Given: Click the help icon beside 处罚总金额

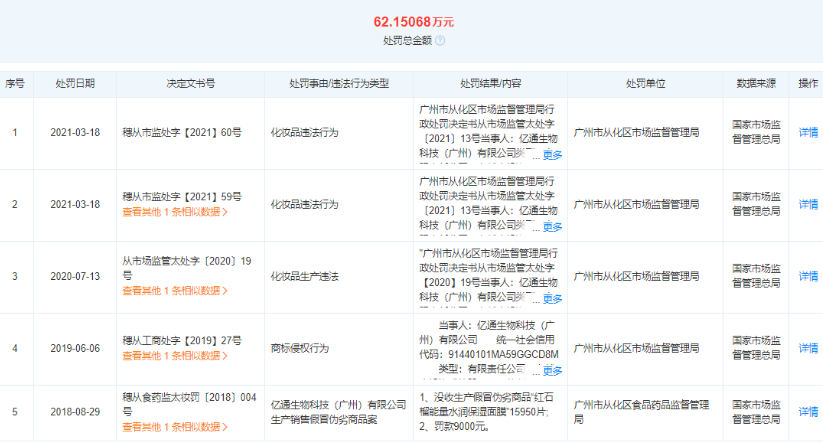Looking at the screenshot, I should [440, 41].
